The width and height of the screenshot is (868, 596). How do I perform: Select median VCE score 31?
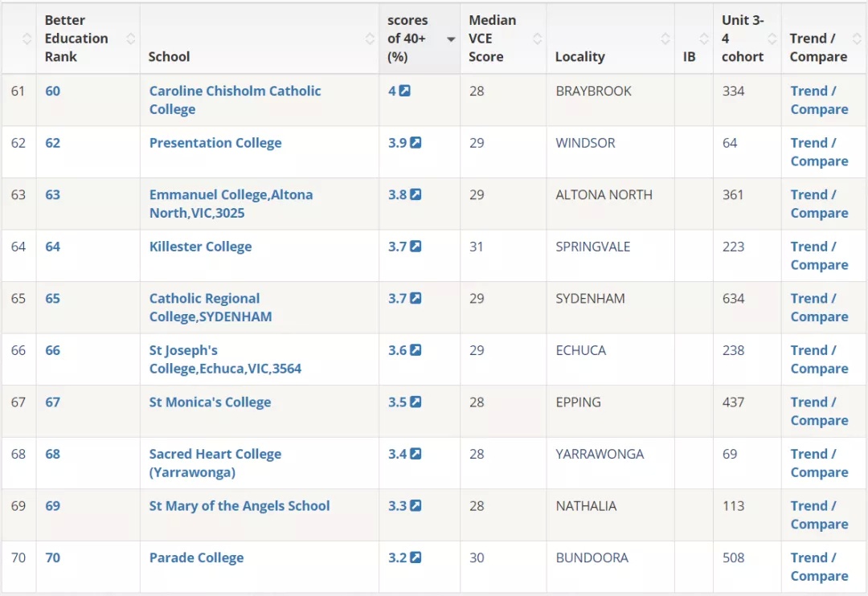(x=476, y=247)
